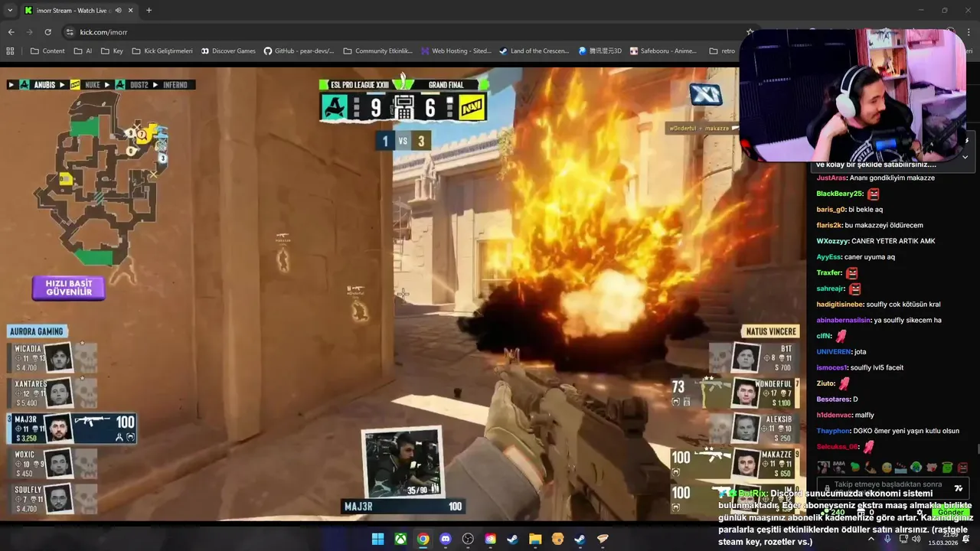Open the Community Etkinlik bookmark folder

378,51
